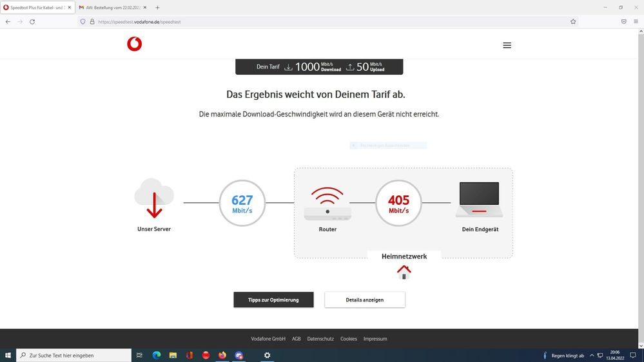Open Settings gear in taskbar
644x362 pixels.
tap(267, 355)
